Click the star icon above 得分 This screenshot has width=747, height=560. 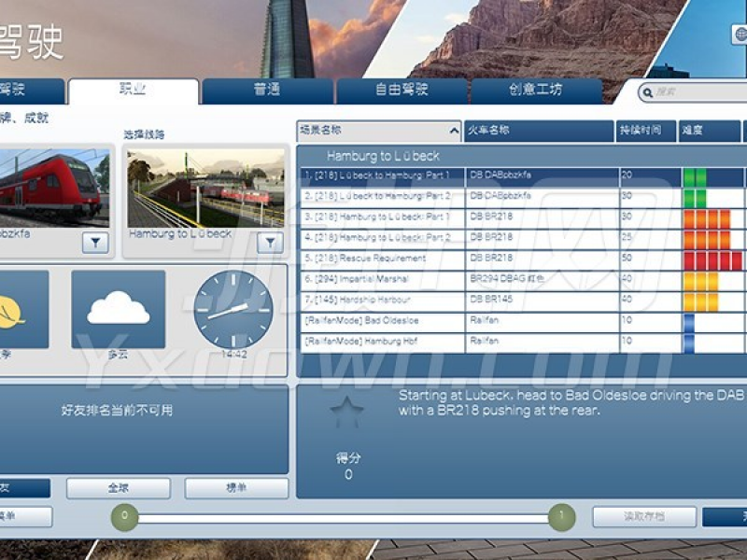346,412
